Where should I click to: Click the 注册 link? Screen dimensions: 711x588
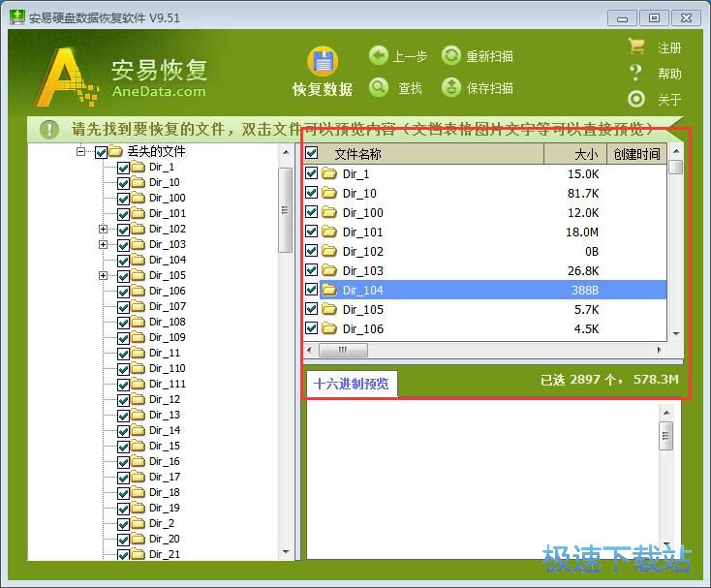pyautogui.click(x=669, y=47)
